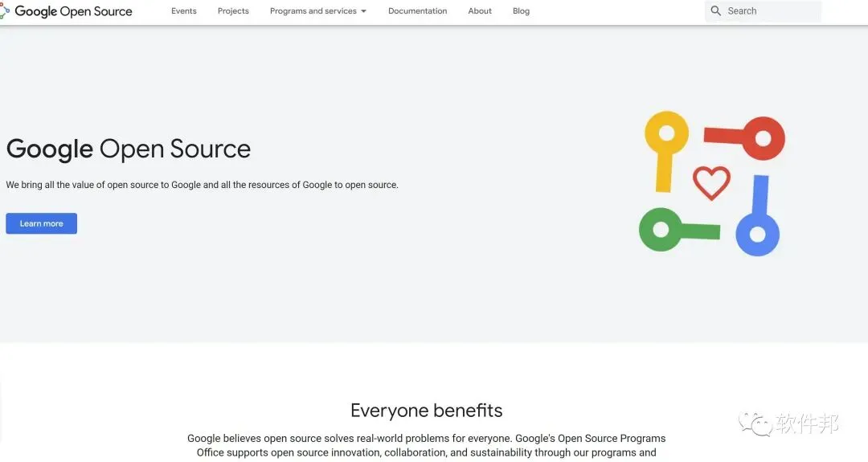The image size is (868, 462).
Task: Go to the Projects page
Action: 233,11
